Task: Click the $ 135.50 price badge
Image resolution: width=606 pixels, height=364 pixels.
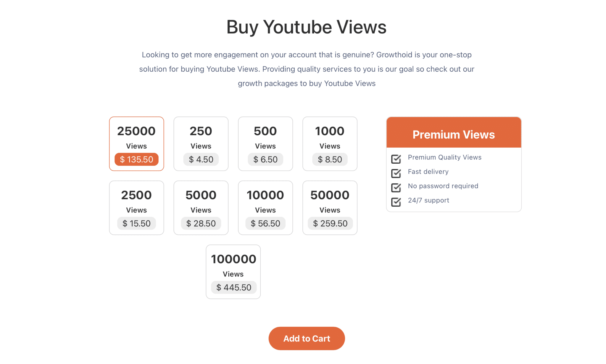Action: (136, 159)
